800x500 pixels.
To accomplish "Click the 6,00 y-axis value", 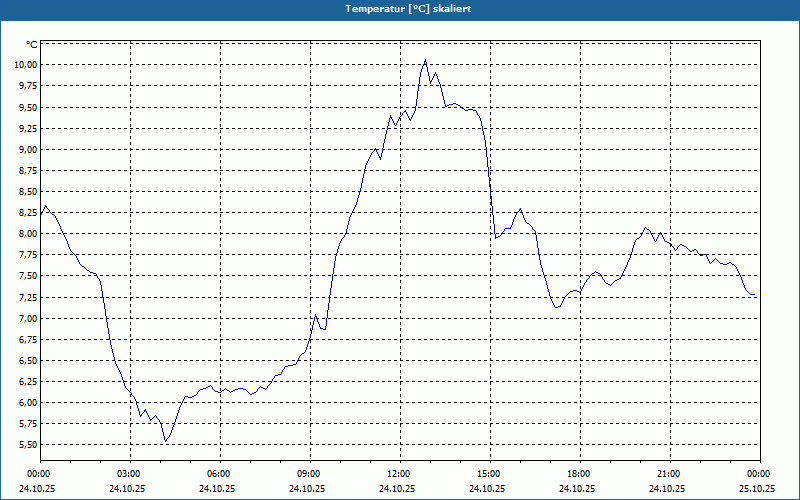I will coord(28,403).
